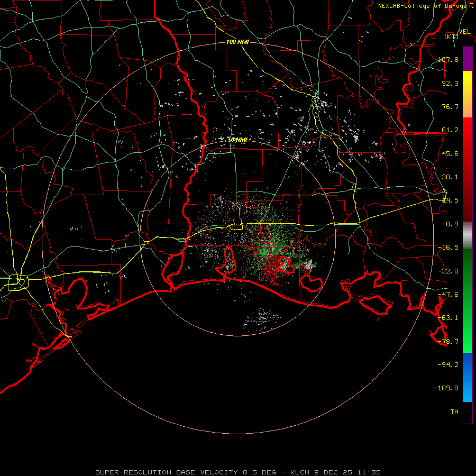The width and height of the screenshot is (476, 476).
Task: Click the -94.2 legend value
Action: tap(448, 364)
